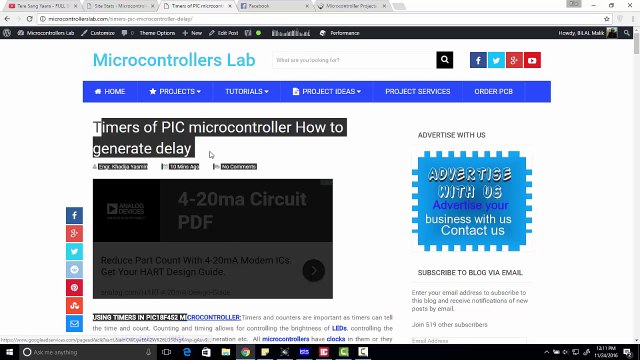The width and height of the screenshot is (640, 360).
Task: Share post via Pinterest sidebar icon
Action: pos(74,287)
